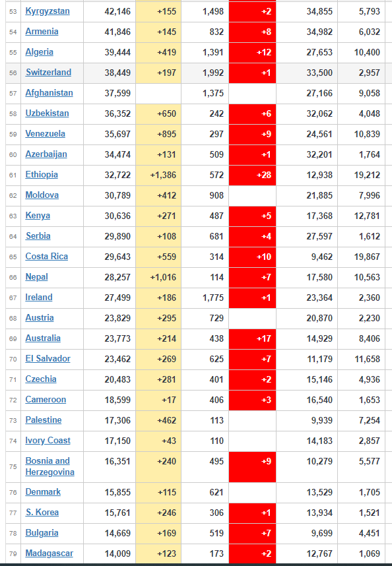The width and height of the screenshot is (392, 566).
Task: Open the Bosnia and Herzegovina link
Action: [49, 466]
